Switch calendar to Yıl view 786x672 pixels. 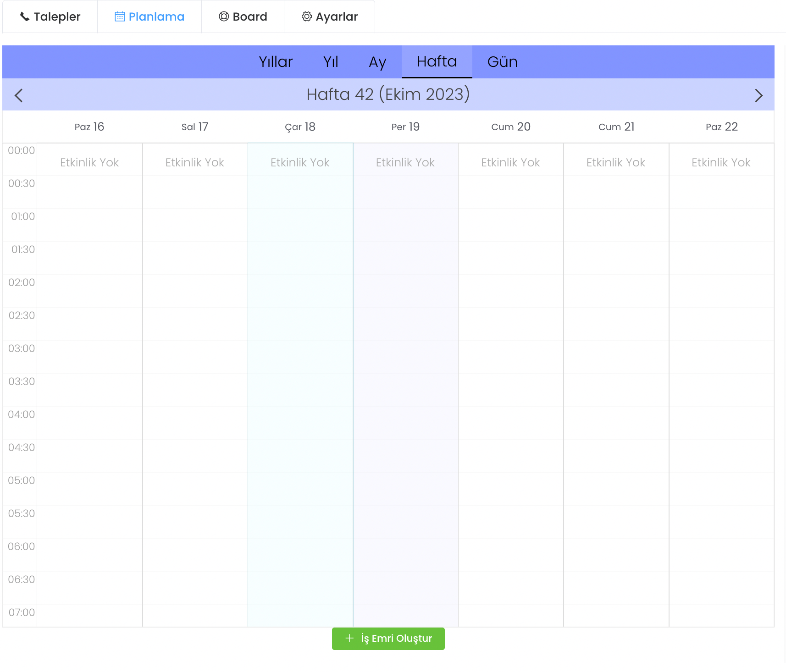(331, 62)
